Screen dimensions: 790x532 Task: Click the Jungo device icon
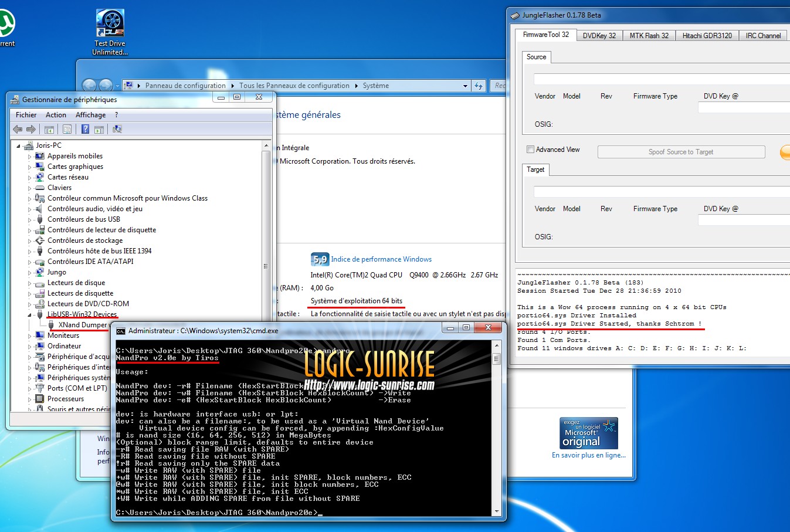tap(40, 272)
